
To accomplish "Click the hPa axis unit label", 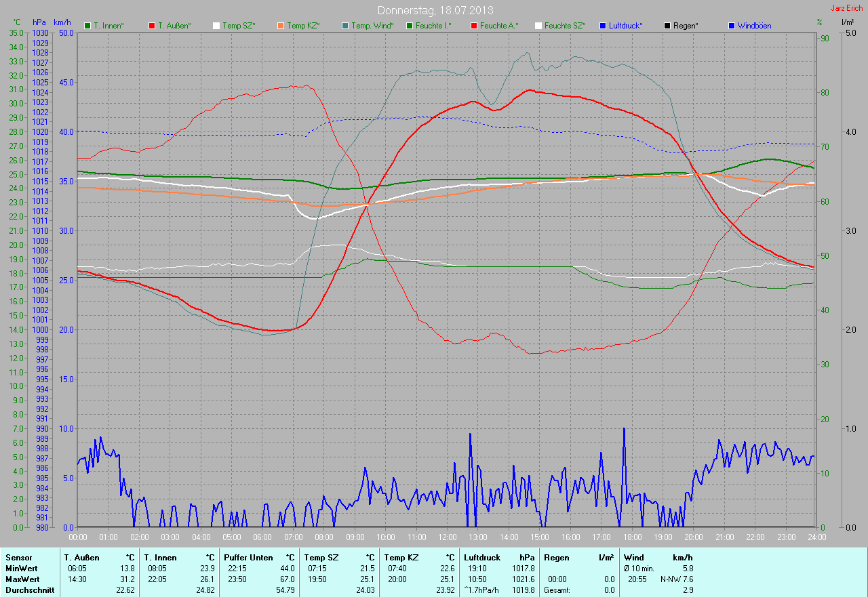I will pyautogui.click(x=39, y=22).
